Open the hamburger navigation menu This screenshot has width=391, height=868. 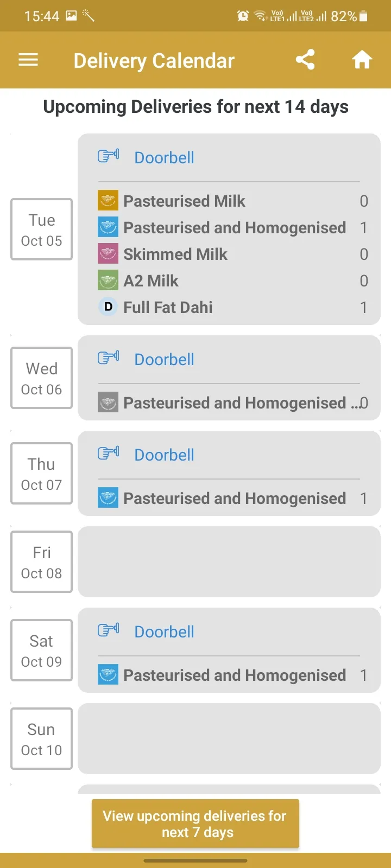pyautogui.click(x=28, y=60)
